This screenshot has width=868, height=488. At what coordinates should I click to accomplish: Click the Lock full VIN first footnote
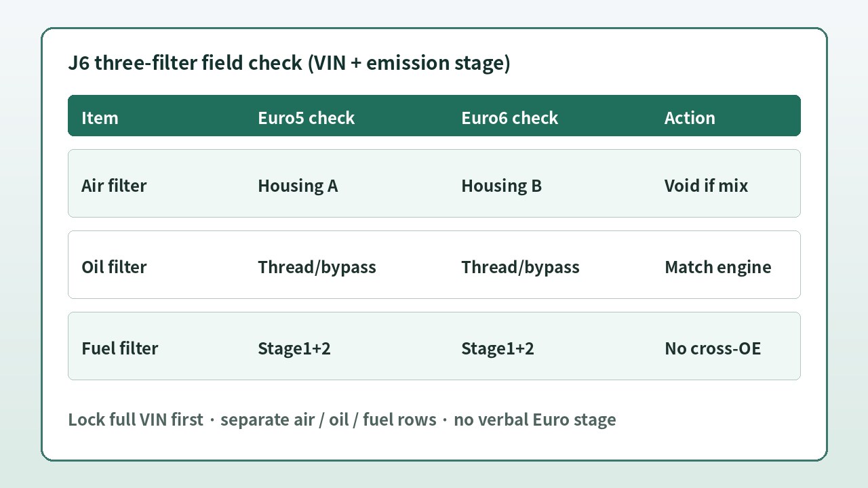pos(136,420)
